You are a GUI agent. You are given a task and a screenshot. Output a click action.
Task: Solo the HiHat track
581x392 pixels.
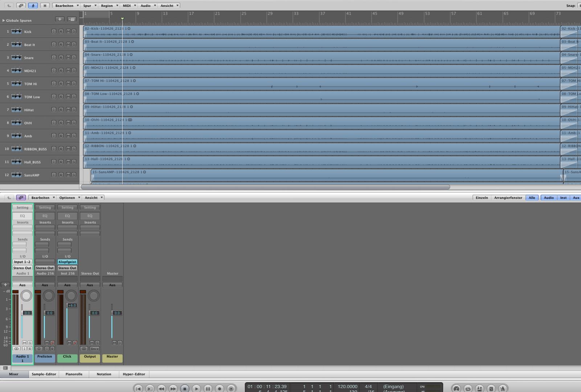point(74,110)
